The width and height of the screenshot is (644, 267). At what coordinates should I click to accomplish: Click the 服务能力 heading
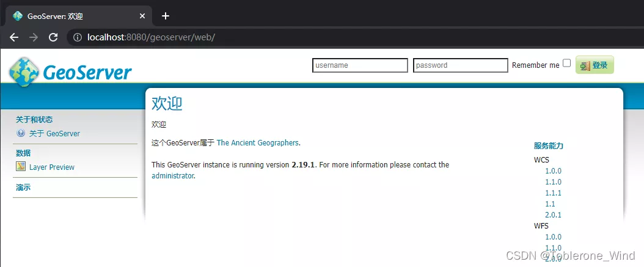(548, 146)
